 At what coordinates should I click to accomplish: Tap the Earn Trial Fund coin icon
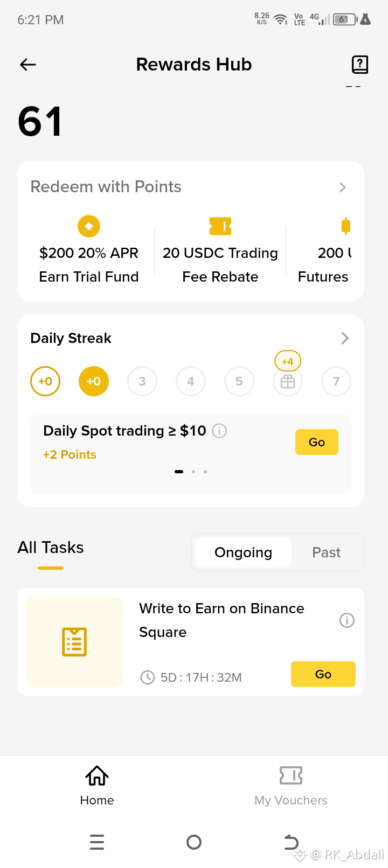[89, 226]
